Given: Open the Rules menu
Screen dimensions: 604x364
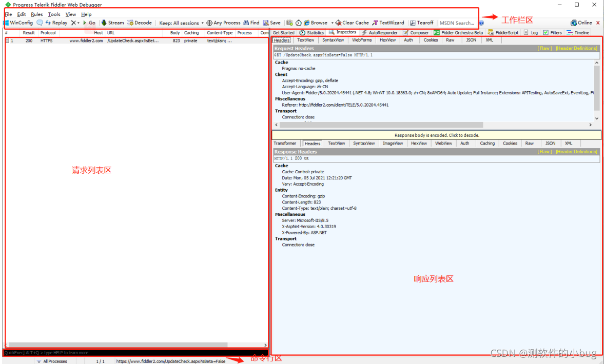Looking at the screenshot, I should pyautogui.click(x=36, y=14).
